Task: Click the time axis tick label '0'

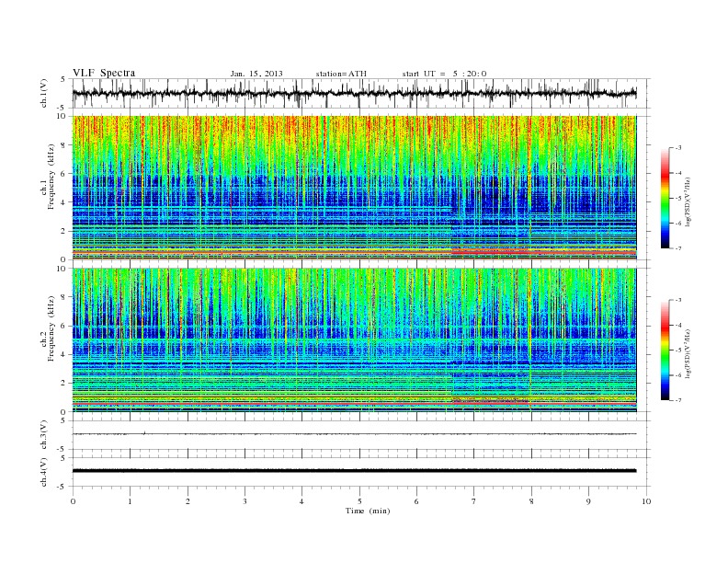Action: pyautogui.click(x=73, y=501)
